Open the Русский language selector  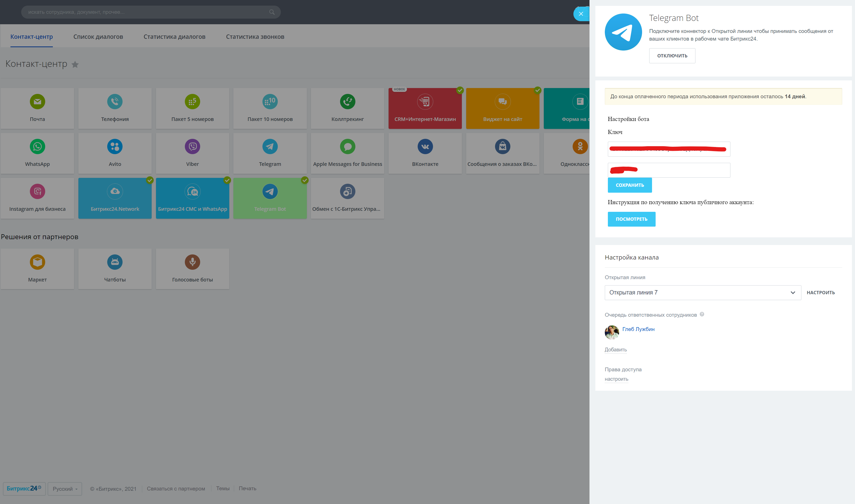(x=65, y=489)
